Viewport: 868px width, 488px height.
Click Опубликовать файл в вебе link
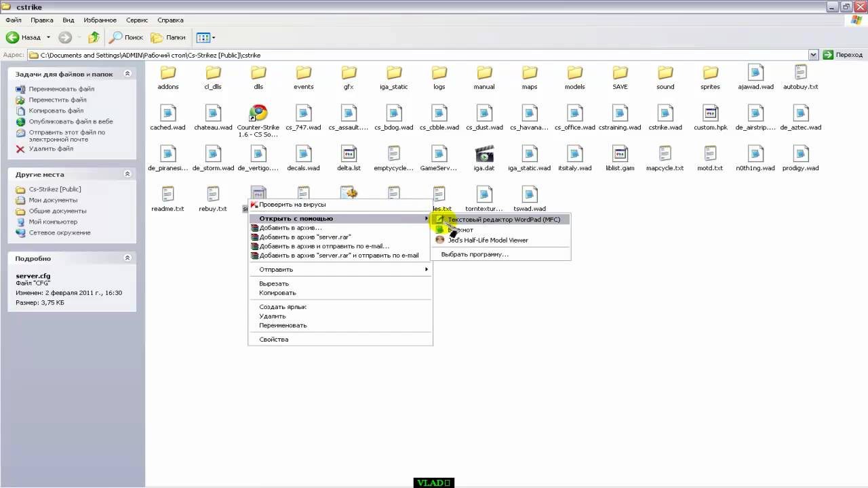[71, 121]
